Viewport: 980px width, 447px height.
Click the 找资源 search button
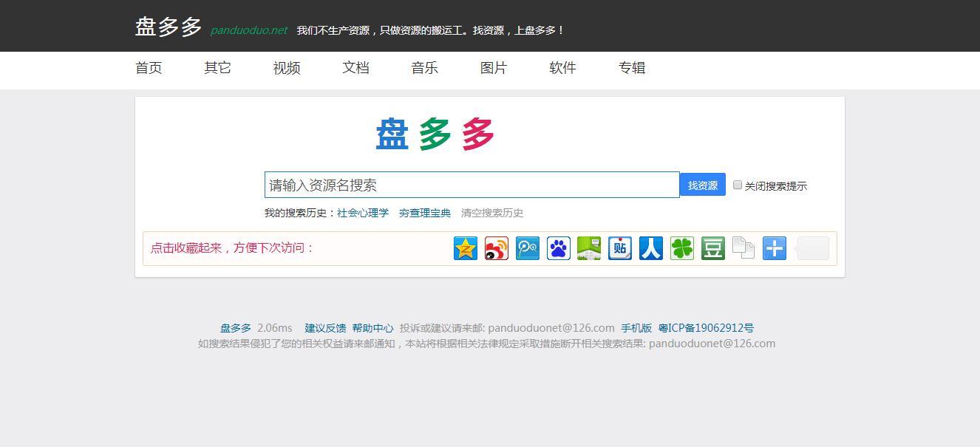click(703, 185)
